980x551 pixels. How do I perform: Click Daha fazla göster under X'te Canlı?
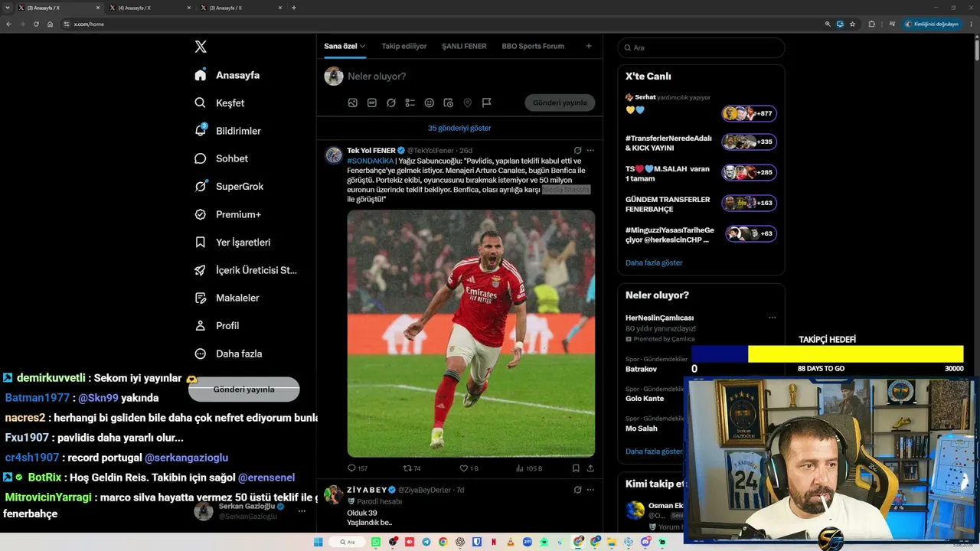(654, 262)
